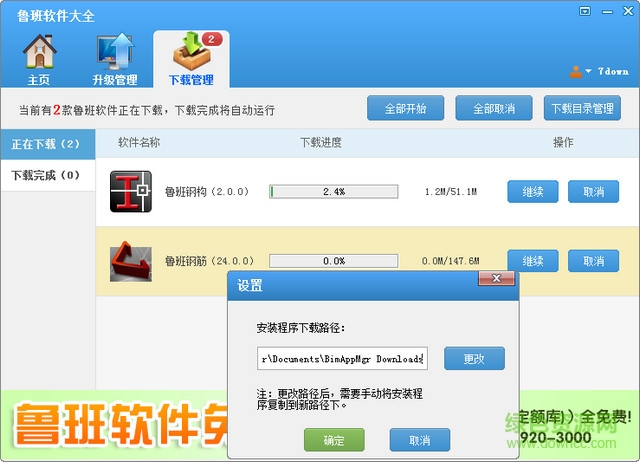The image size is (640, 462).
Task: Click the 全部开始 button
Action: 405,108
